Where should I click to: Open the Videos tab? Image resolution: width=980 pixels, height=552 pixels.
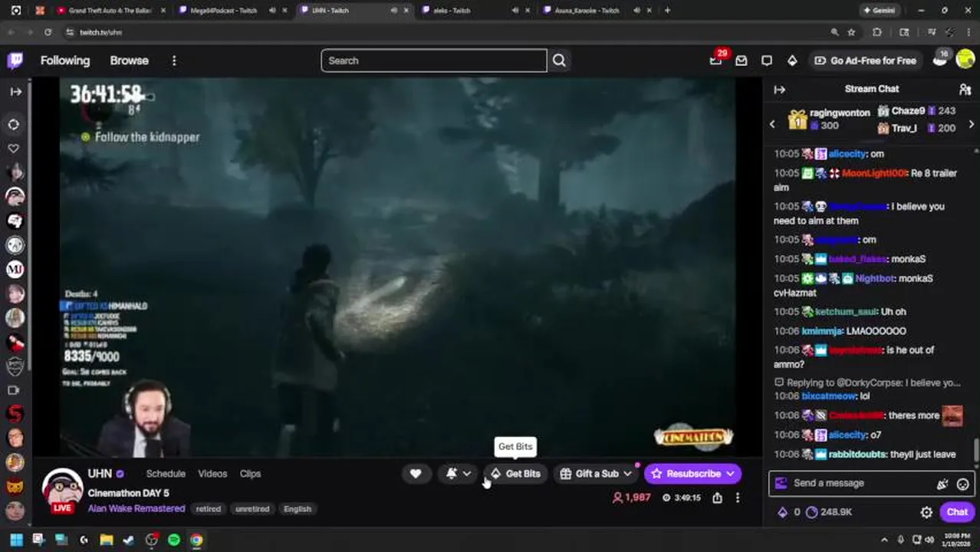212,474
